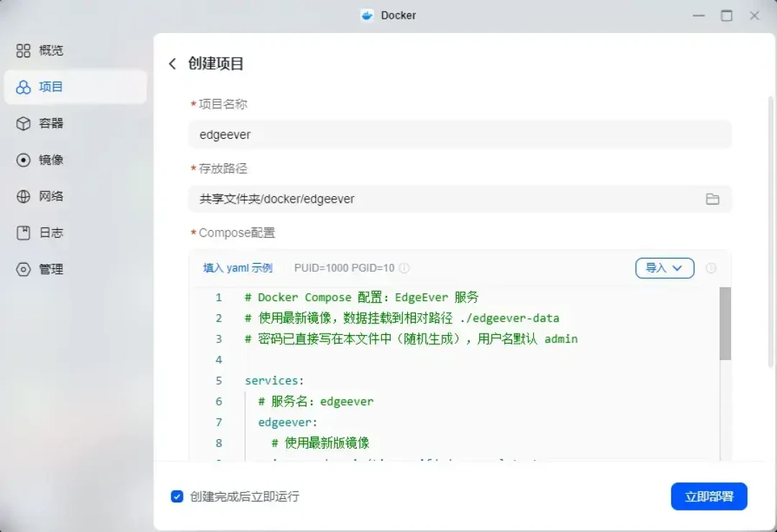Image resolution: width=777 pixels, height=532 pixels.
Task: Toggle 创建完成后立即运行 checkbox
Action: pyautogui.click(x=177, y=496)
